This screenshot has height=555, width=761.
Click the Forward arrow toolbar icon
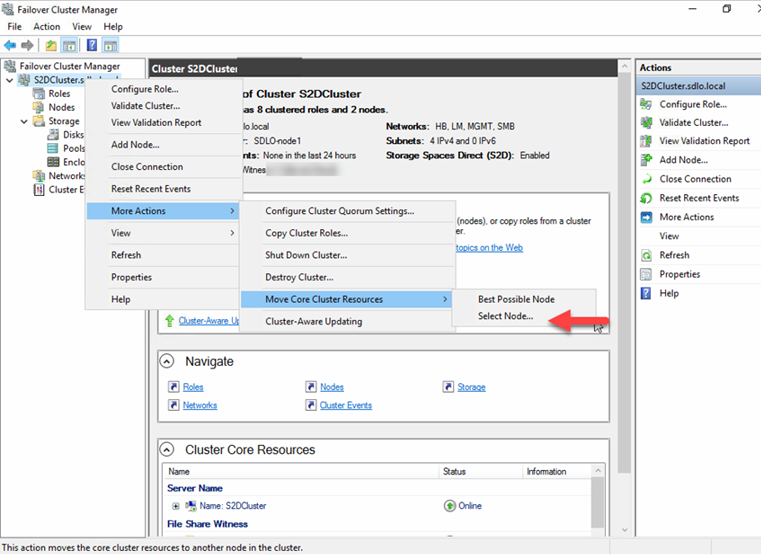pyautogui.click(x=27, y=46)
